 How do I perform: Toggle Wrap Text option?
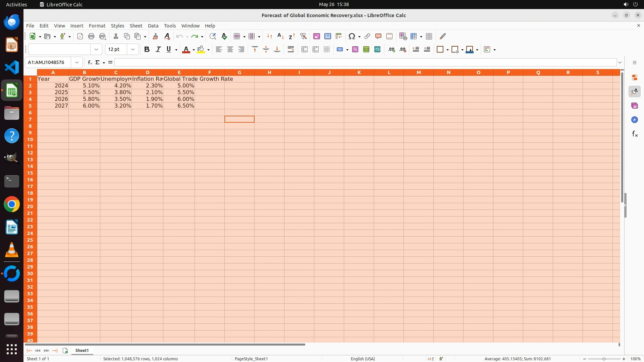291,50
